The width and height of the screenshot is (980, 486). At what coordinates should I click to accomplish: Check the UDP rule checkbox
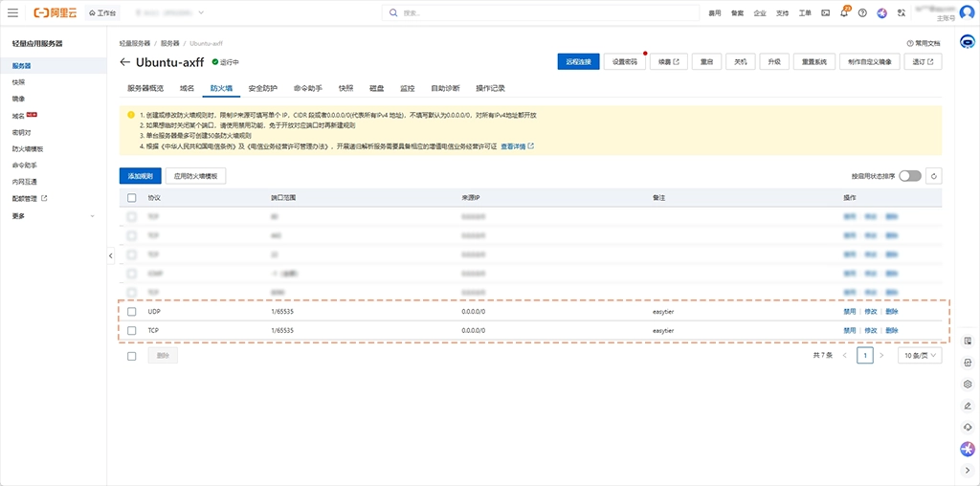[132, 312]
